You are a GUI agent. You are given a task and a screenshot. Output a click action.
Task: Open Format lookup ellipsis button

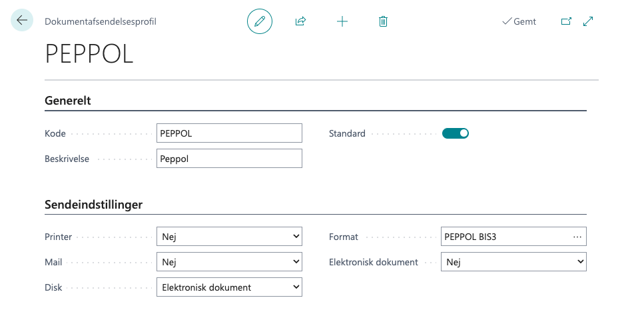point(577,237)
